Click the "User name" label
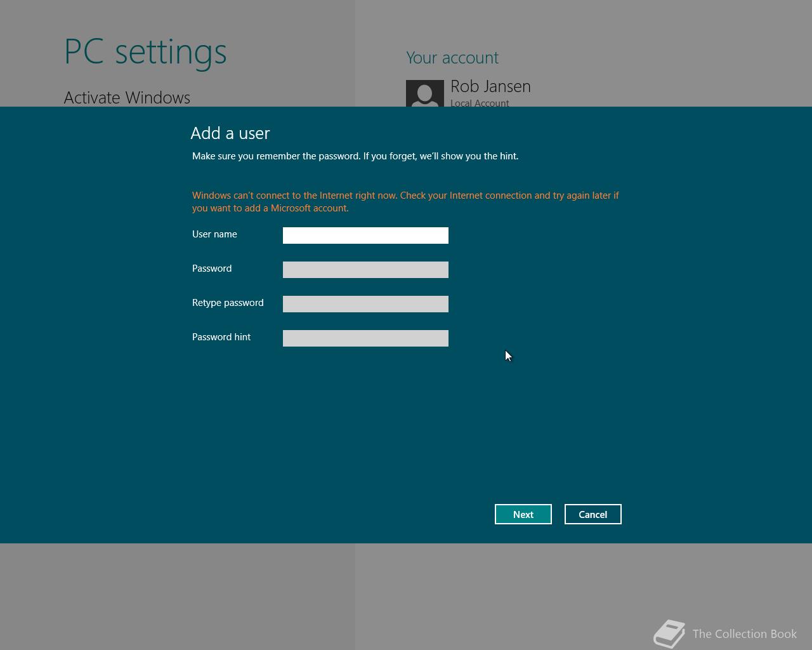The height and width of the screenshot is (650, 812). pos(214,234)
